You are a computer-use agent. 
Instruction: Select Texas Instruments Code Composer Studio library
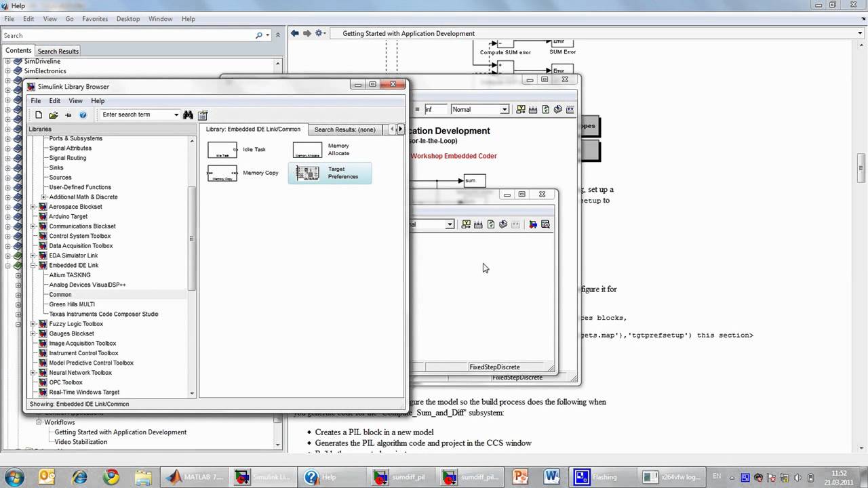point(104,314)
